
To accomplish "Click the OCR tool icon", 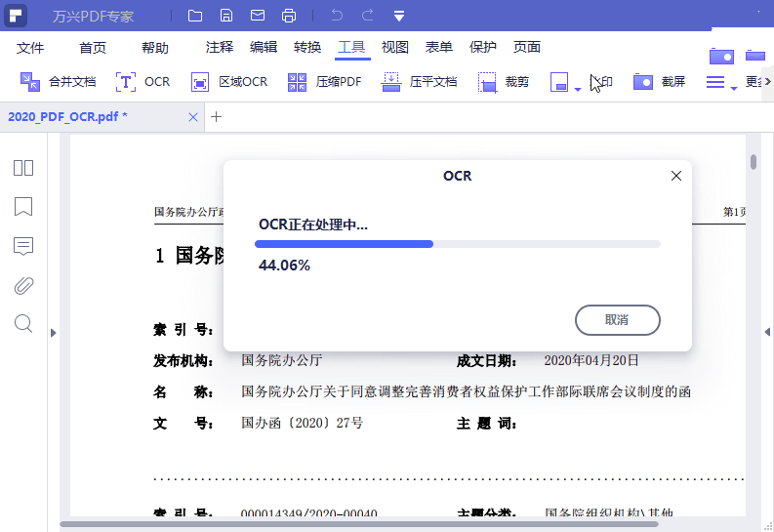I will 126,82.
